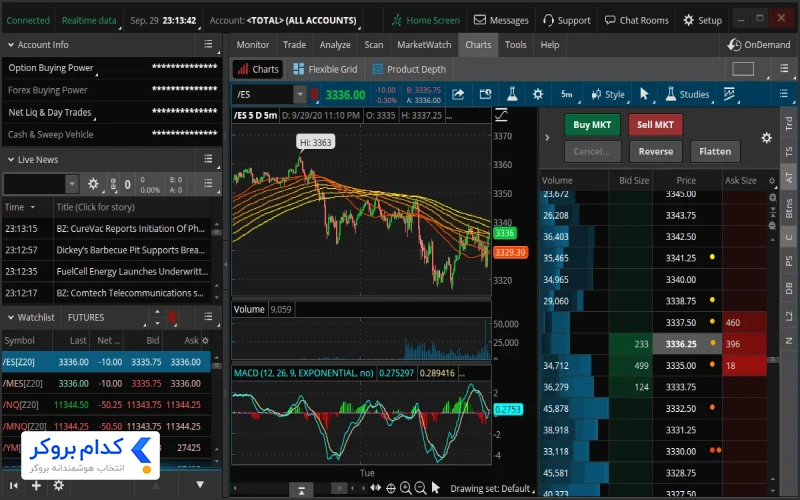800x500 pixels.
Task: Collapse the Live News section
Action: [11, 160]
